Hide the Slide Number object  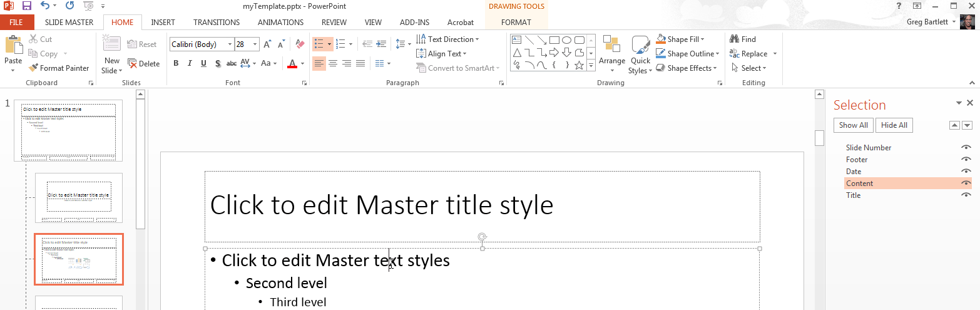click(x=966, y=148)
